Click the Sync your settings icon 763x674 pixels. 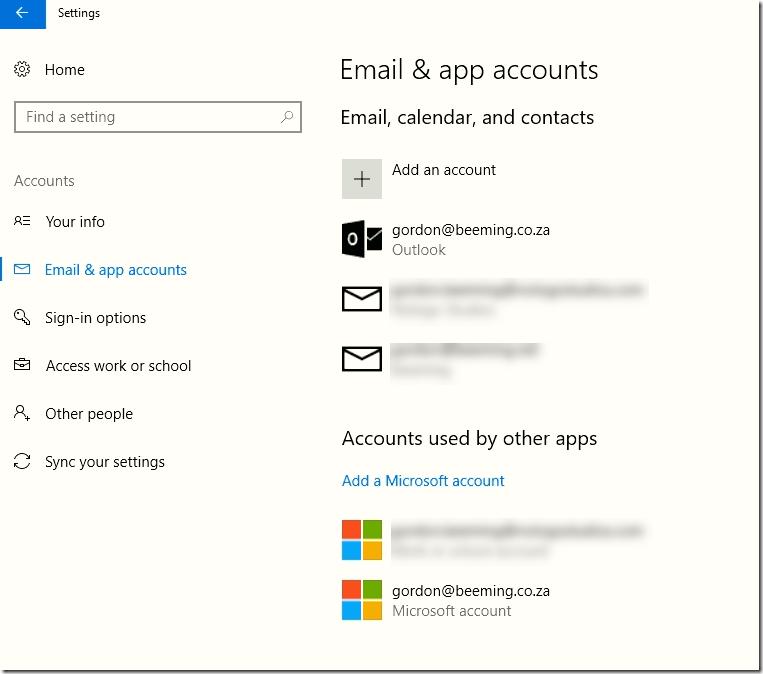(x=22, y=461)
